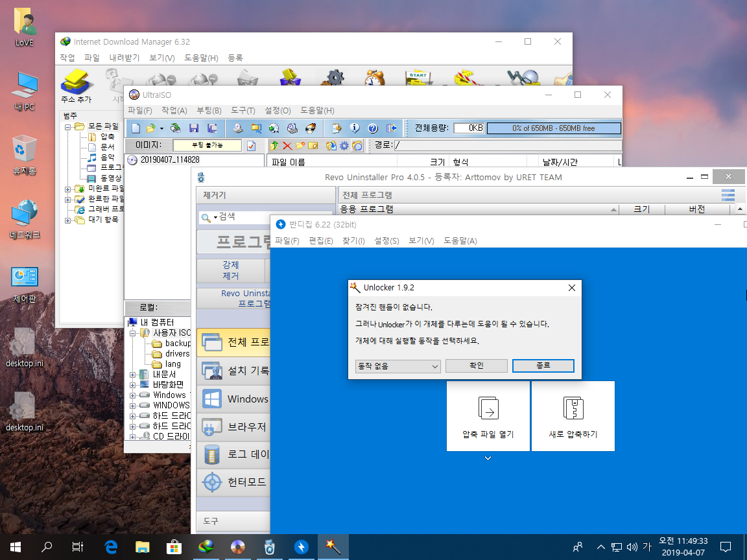Click scrollbar up arrow in Revo program list

pyautogui.click(x=740, y=209)
